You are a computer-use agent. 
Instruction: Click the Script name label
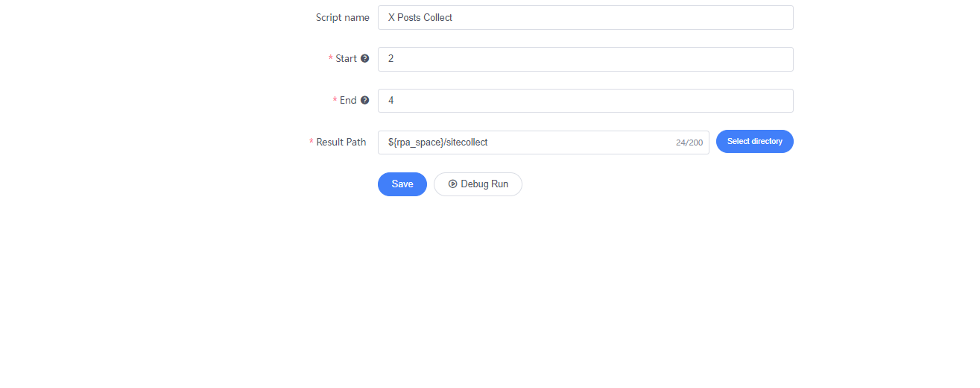(343, 17)
